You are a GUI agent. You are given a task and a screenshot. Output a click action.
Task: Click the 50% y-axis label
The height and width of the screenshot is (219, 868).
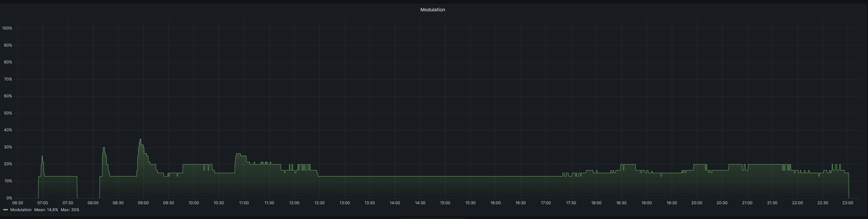[8, 113]
